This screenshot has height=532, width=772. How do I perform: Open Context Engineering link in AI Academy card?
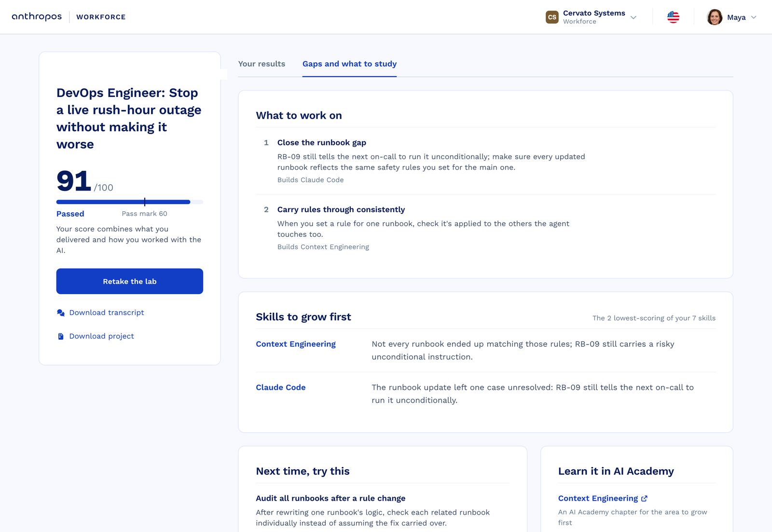pyautogui.click(x=598, y=498)
